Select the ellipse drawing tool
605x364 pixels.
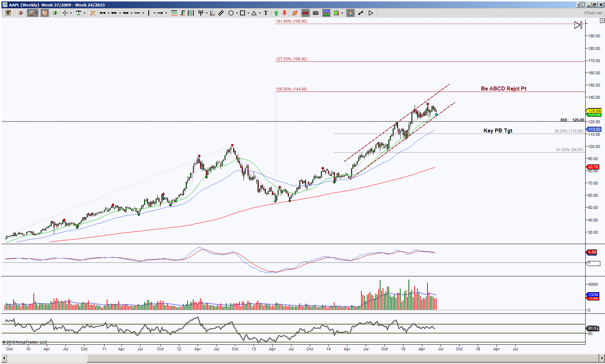[x=231, y=13]
